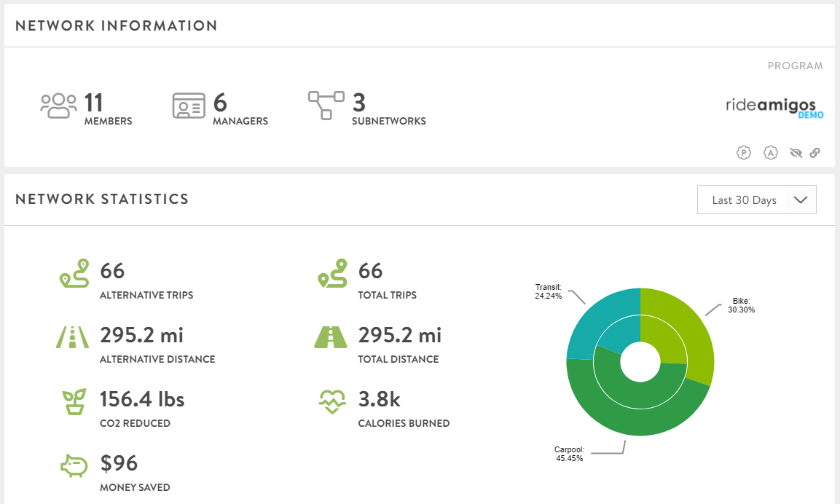Click the Calories Burned heartbeat icon

[332, 401]
